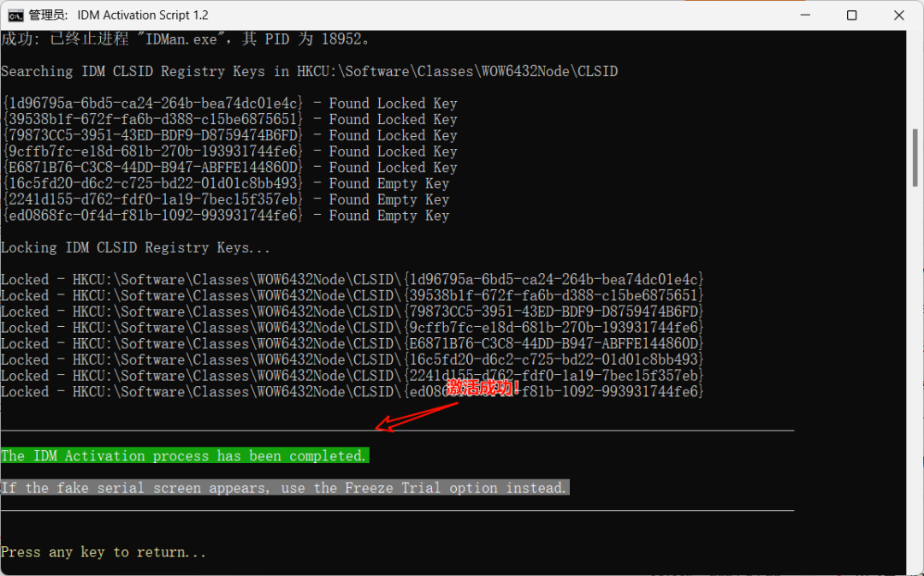924x576 pixels.
Task: Click Locked line ending in 993931744fe6}
Action: click(352, 391)
